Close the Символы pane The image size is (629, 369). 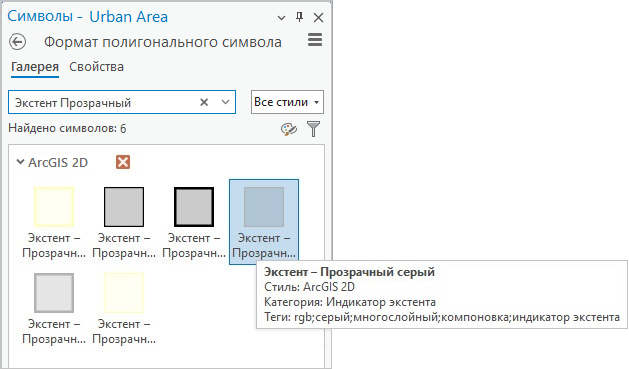319,18
